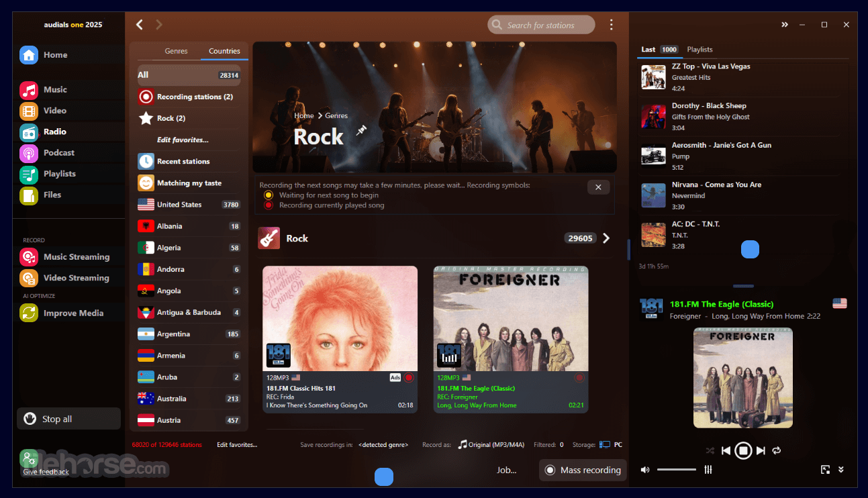Open the detected genre save location dropdown

coord(383,444)
